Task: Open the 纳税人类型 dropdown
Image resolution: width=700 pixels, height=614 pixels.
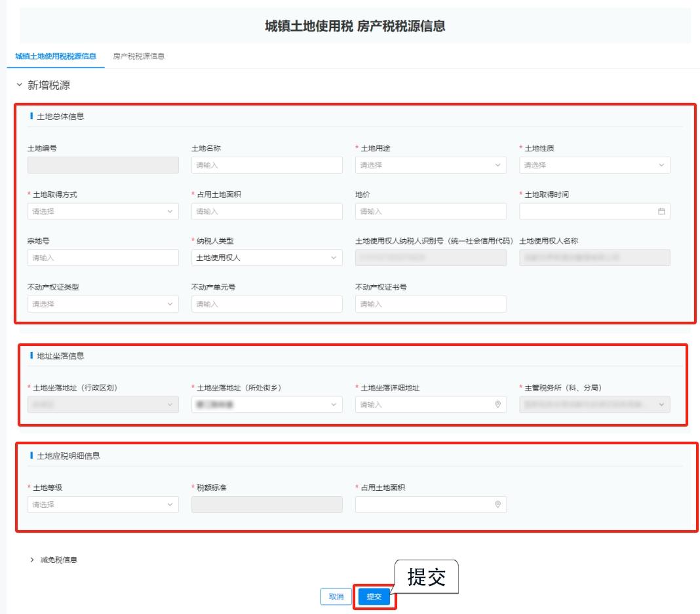Action: click(267, 258)
